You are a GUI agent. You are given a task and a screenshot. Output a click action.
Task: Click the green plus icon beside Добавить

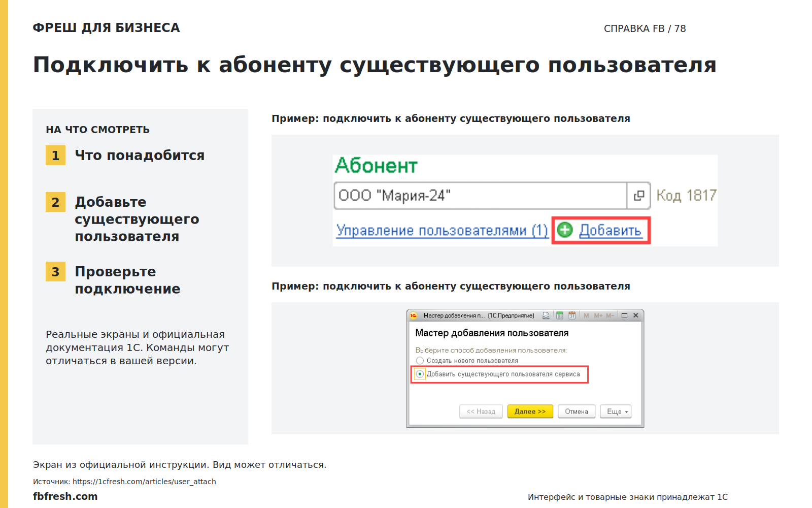565,230
